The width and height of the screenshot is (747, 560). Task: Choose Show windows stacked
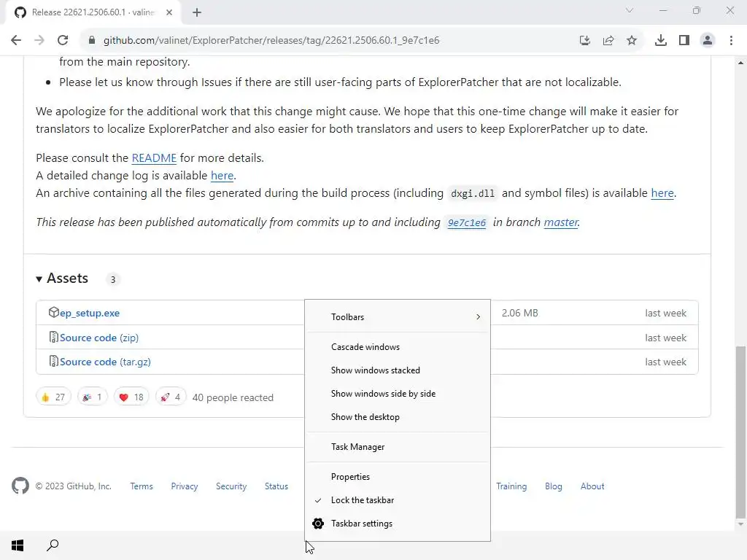pos(398,370)
